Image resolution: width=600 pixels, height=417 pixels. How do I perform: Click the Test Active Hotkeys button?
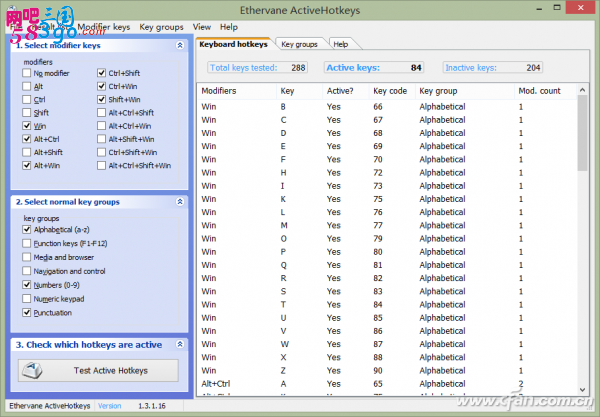tap(98, 370)
